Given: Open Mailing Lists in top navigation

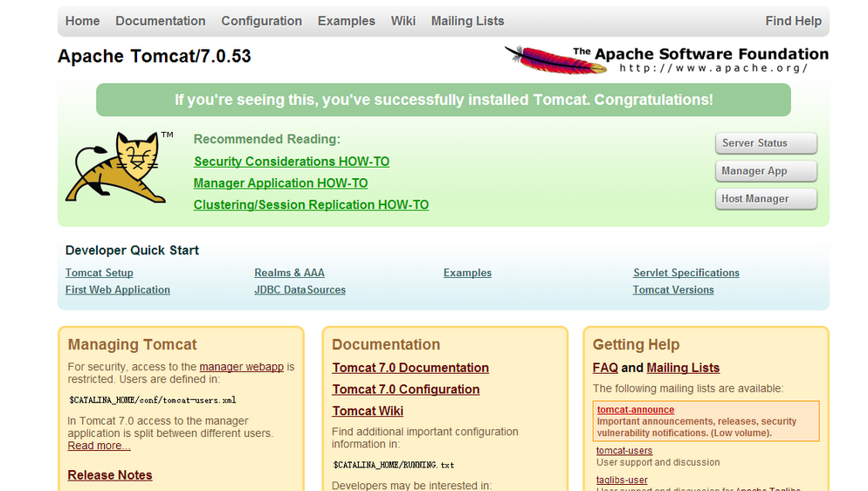Looking at the screenshot, I should click(468, 21).
